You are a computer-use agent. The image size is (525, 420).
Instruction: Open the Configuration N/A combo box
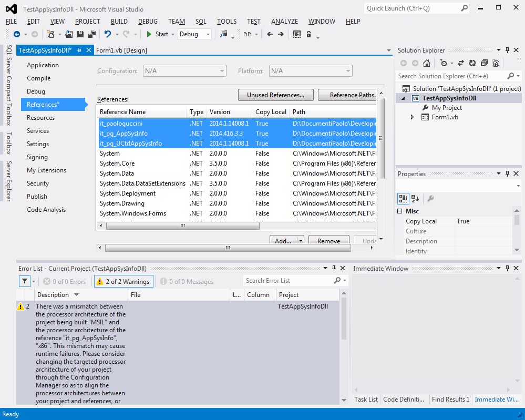184,71
